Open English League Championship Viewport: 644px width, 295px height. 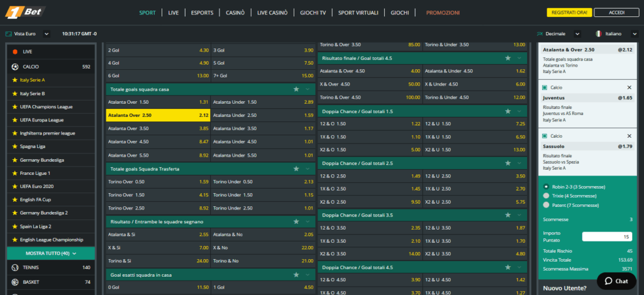pyautogui.click(x=52, y=240)
